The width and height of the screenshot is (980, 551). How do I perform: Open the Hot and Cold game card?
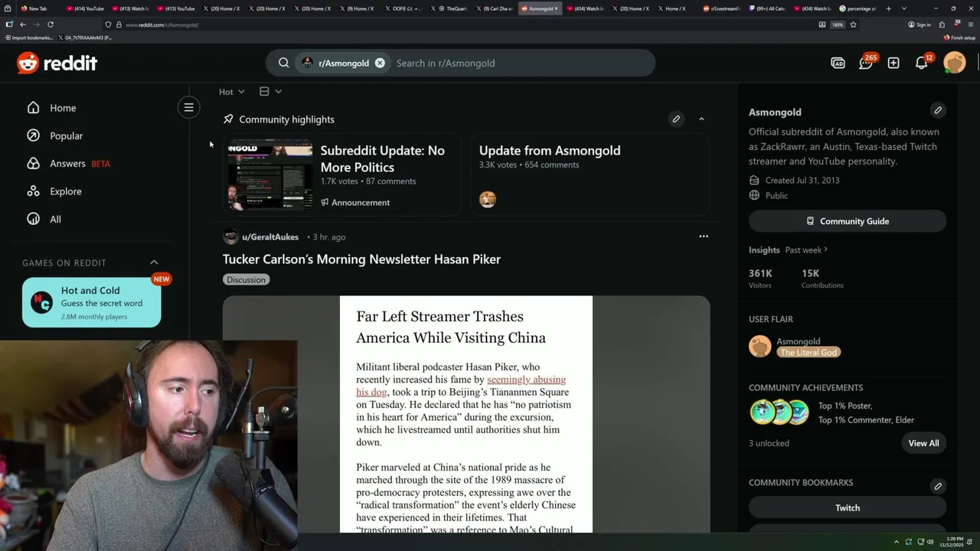pyautogui.click(x=92, y=302)
